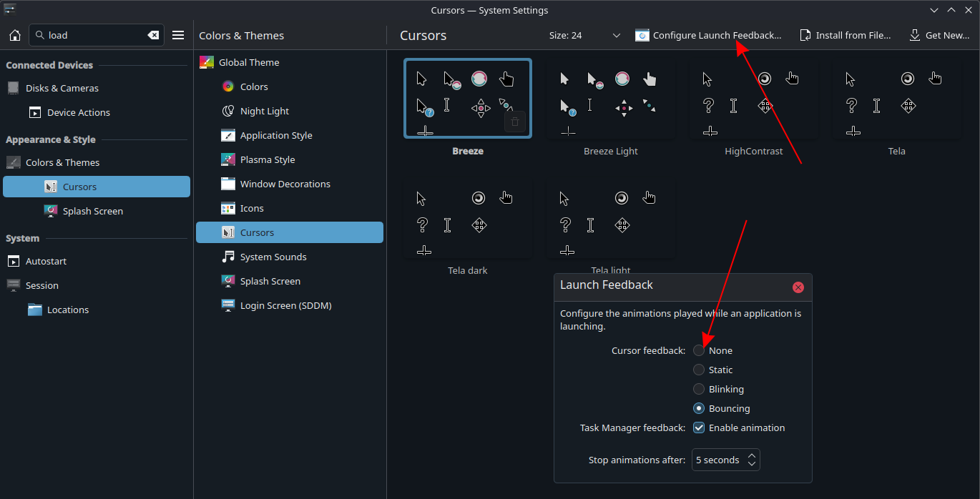Screen dimensions: 980x499
Task: Click the Window Decorations icon
Action: (x=227, y=184)
